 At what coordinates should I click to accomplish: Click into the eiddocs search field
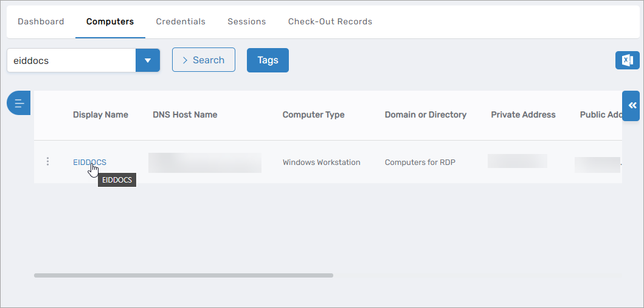pyautogui.click(x=71, y=61)
